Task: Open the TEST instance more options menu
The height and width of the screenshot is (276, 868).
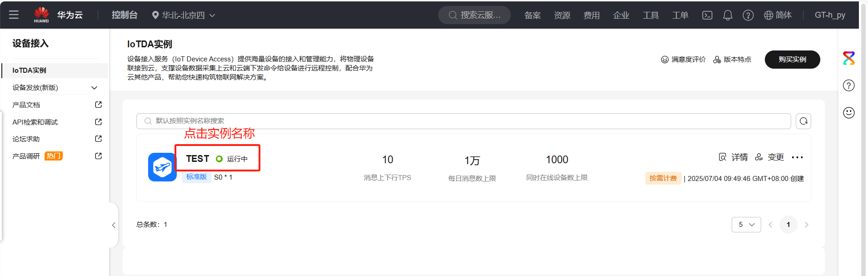Action: pyautogui.click(x=797, y=157)
